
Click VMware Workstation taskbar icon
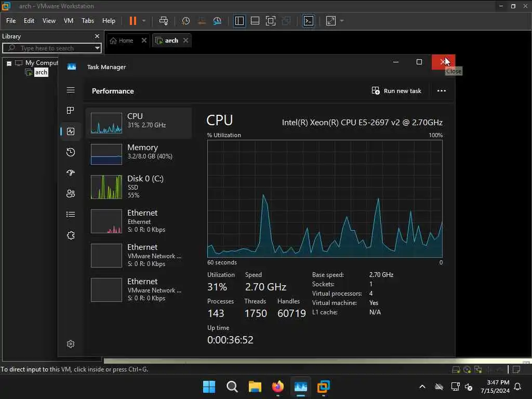click(x=324, y=387)
